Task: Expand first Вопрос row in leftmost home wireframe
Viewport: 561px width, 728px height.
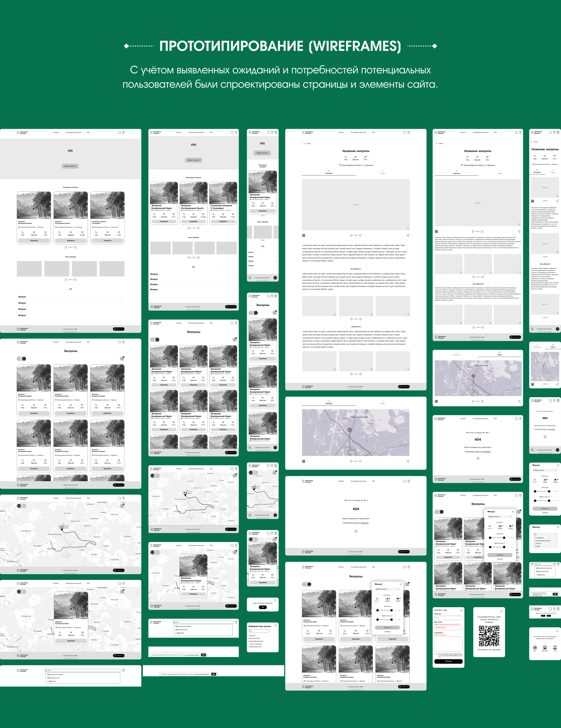Action: 122,297
